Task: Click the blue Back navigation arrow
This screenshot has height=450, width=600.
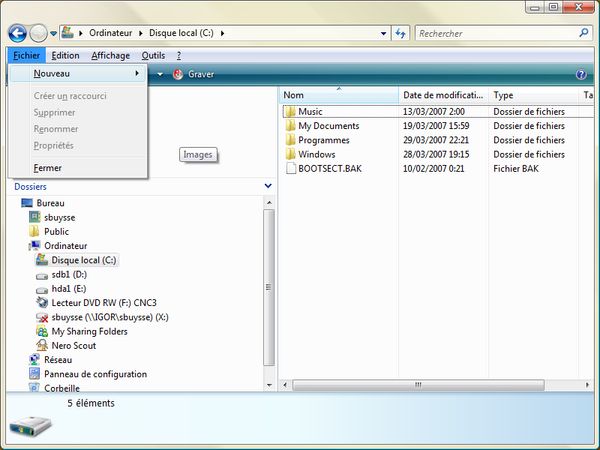Action: [x=17, y=34]
